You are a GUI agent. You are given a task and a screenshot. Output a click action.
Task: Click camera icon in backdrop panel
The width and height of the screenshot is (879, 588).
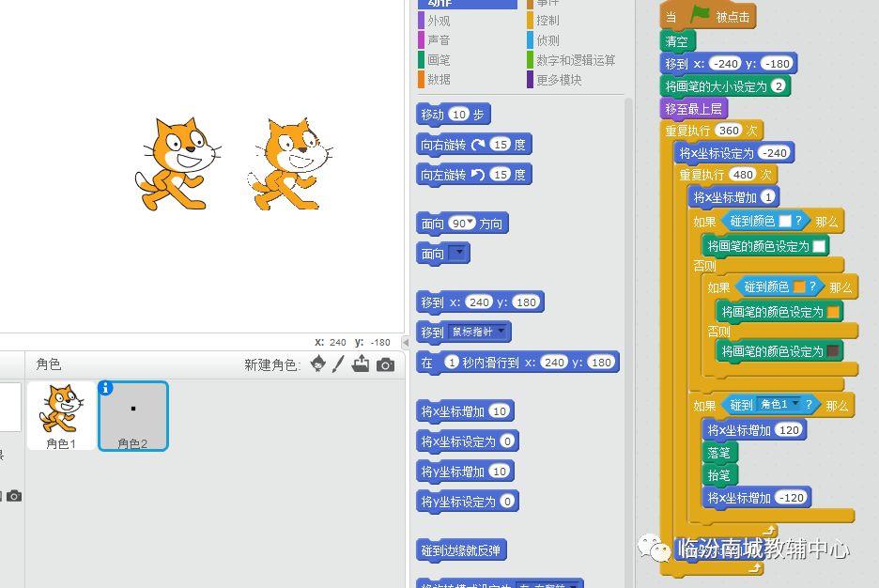coord(14,496)
